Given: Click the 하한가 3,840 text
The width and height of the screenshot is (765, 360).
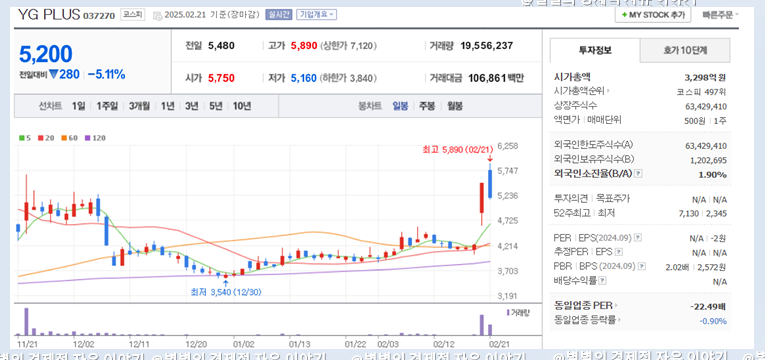Looking at the screenshot, I should (348, 78).
